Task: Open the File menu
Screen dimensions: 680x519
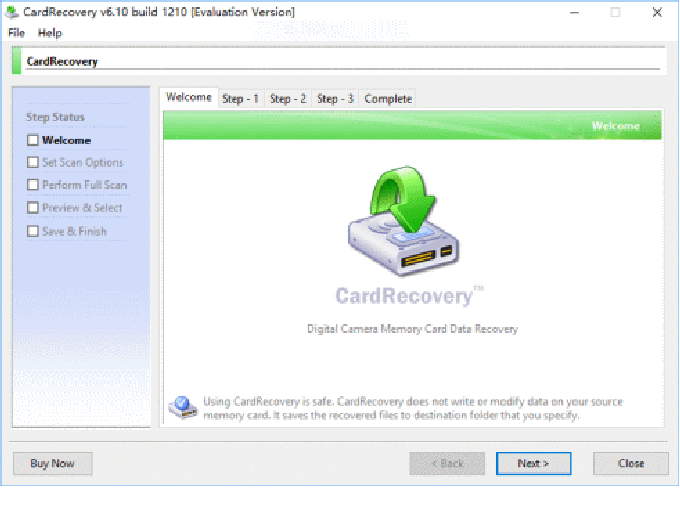Action: [16, 33]
